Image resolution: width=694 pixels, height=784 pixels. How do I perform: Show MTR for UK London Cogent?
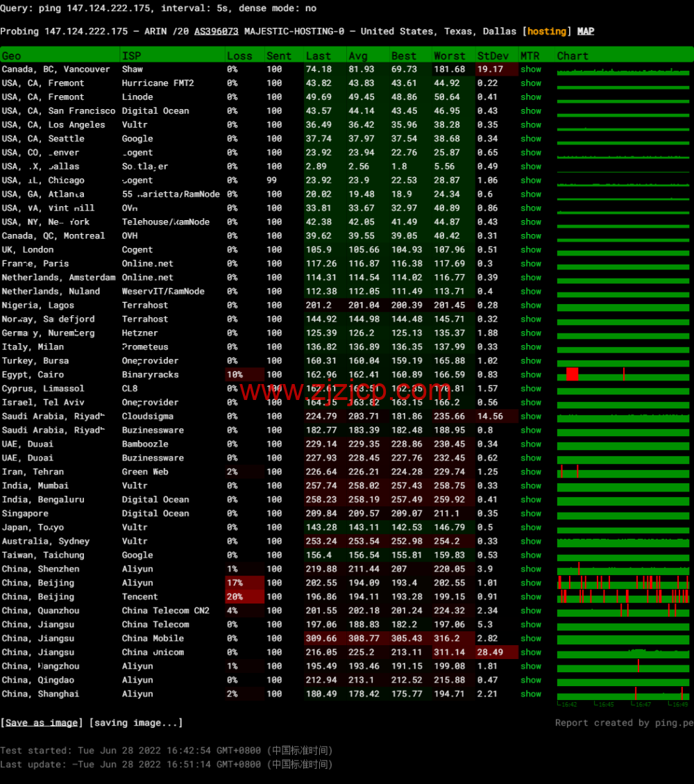[x=531, y=250]
